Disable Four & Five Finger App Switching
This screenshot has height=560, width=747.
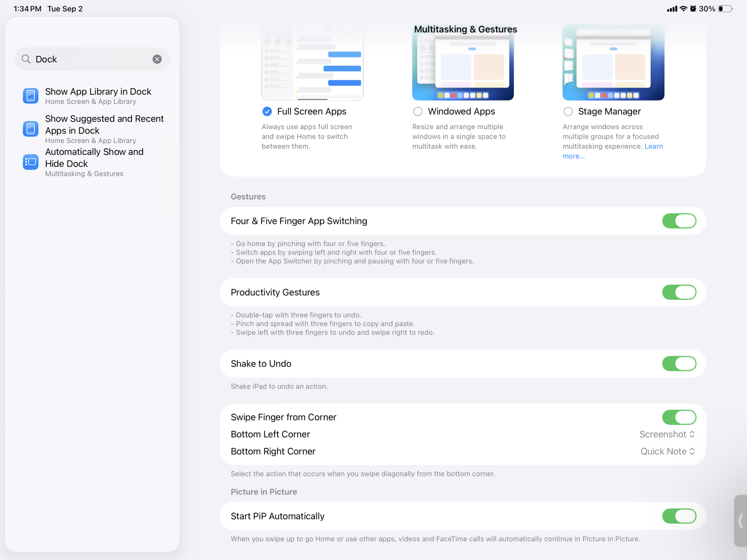click(x=679, y=221)
